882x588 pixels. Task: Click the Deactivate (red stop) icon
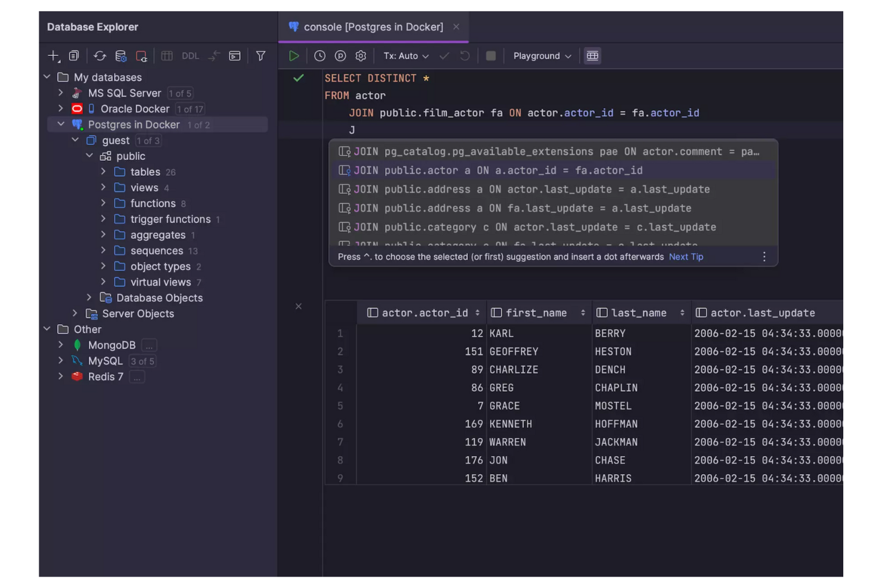pyautogui.click(x=141, y=56)
